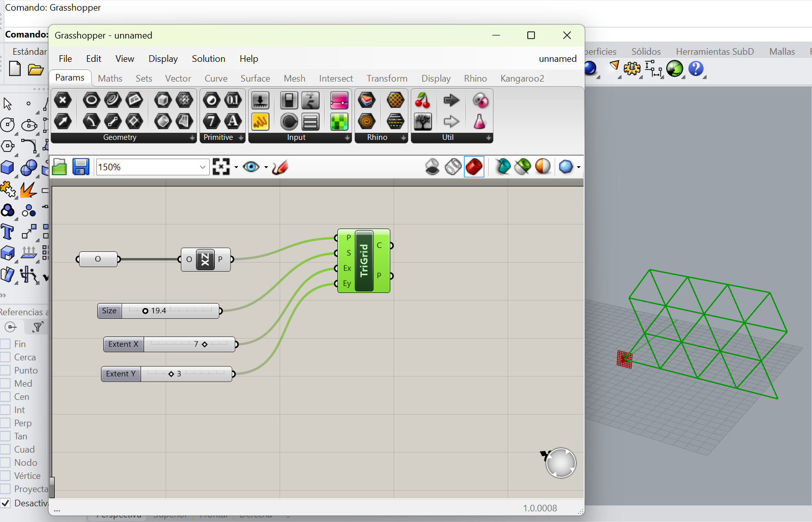Uncheck the Desactivar snap checkbox

6,503
